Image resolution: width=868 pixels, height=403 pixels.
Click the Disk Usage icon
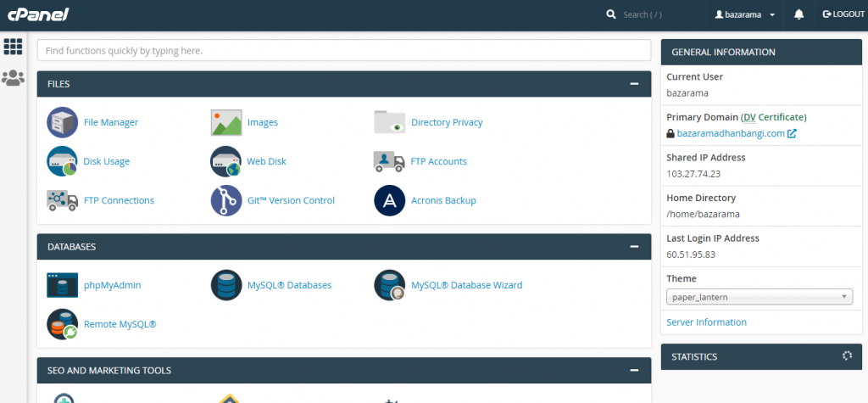63,161
